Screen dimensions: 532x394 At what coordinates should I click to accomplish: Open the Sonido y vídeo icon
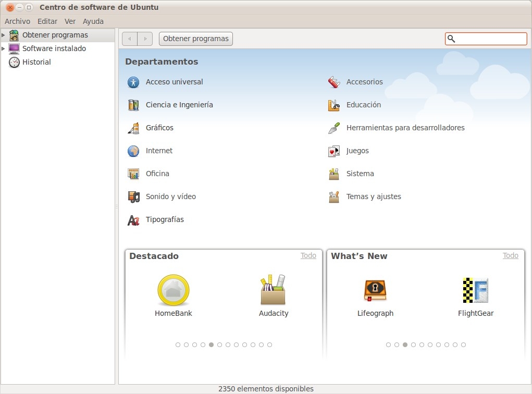tap(133, 197)
